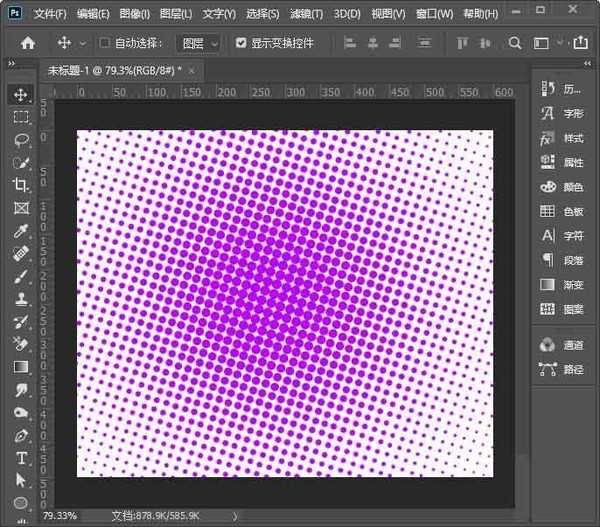Viewport: 600px width, 527px height.
Task: Expand the Move tool preset dropdown arrow
Action: tap(82, 44)
